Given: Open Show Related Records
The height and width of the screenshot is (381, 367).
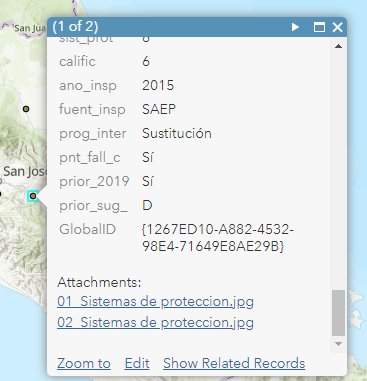Looking at the screenshot, I should (x=234, y=363).
